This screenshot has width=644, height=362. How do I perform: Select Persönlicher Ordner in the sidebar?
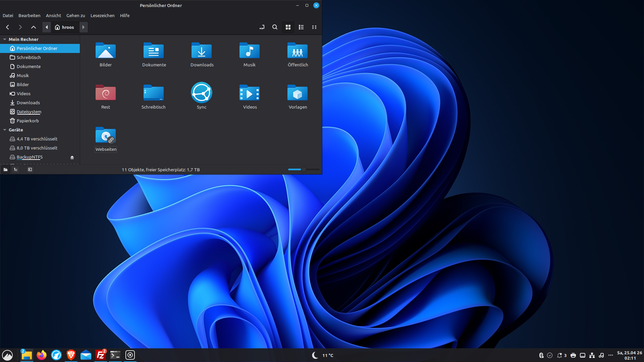(x=40, y=48)
